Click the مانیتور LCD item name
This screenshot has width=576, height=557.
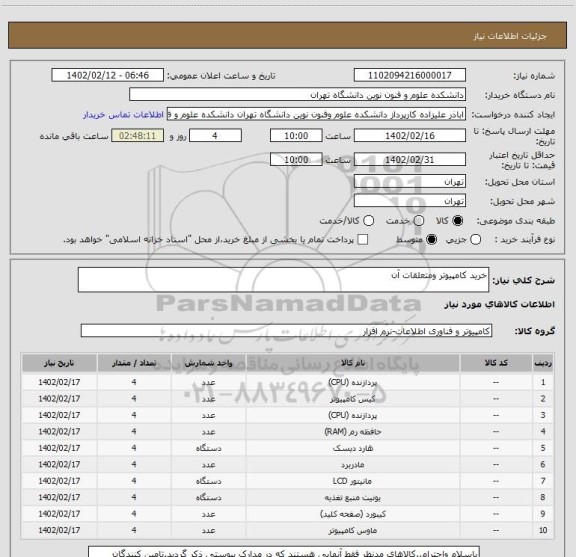(353, 481)
